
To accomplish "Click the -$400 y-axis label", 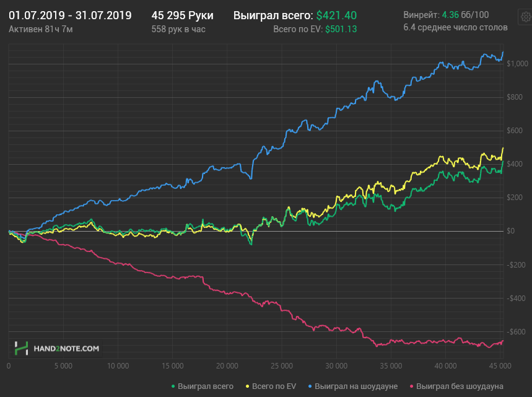I will (516, 299).
